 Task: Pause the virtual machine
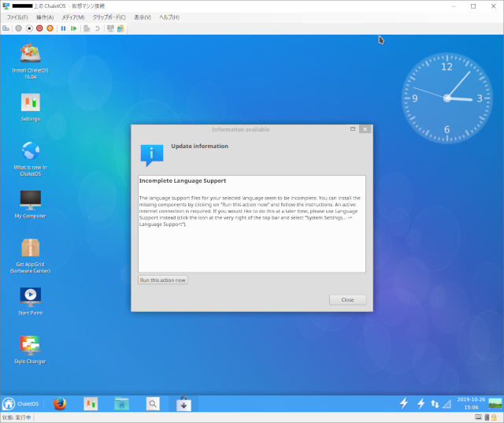[63, 28]
